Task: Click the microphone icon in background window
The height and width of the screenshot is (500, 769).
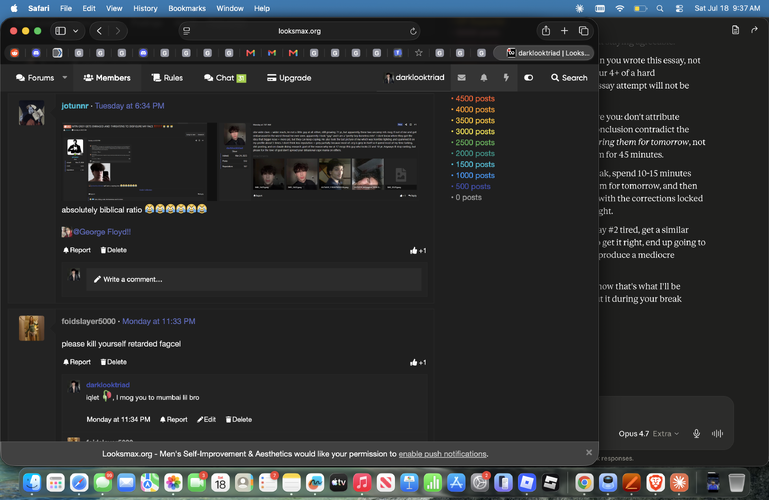Action: click(696, 433)
